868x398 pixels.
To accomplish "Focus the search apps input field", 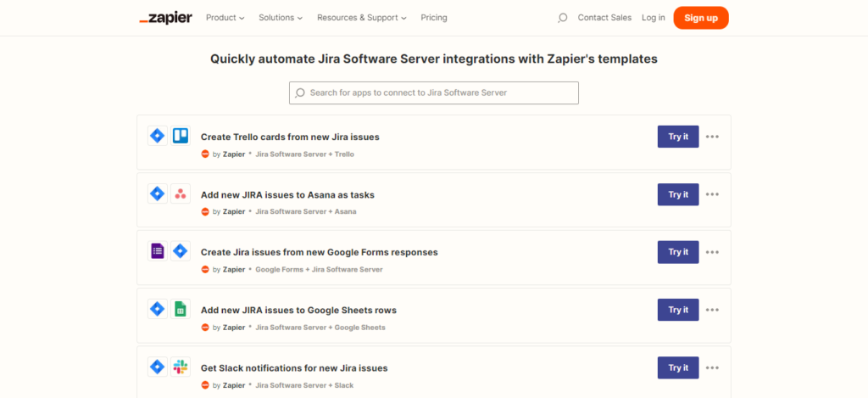I will [x=434, y=93].
